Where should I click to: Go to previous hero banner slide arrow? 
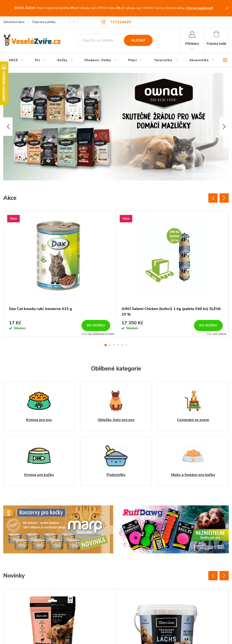click(8, 126)
